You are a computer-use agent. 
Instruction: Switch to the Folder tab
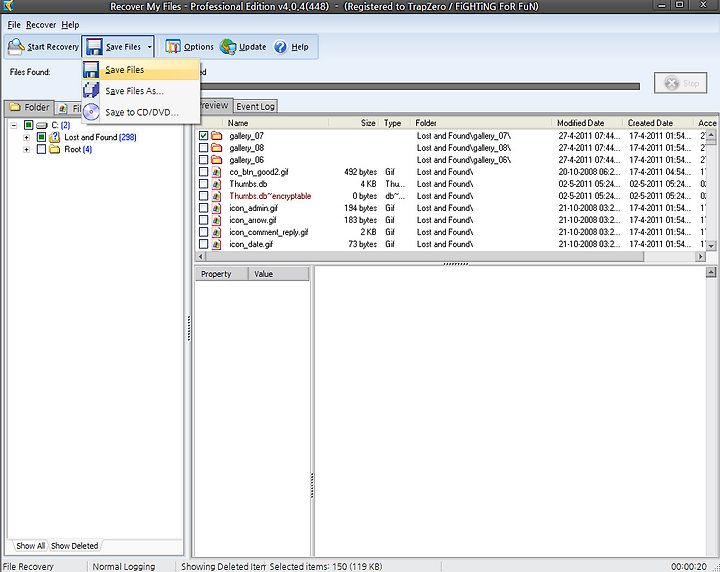pyautogui.click(x=30, y=107)
